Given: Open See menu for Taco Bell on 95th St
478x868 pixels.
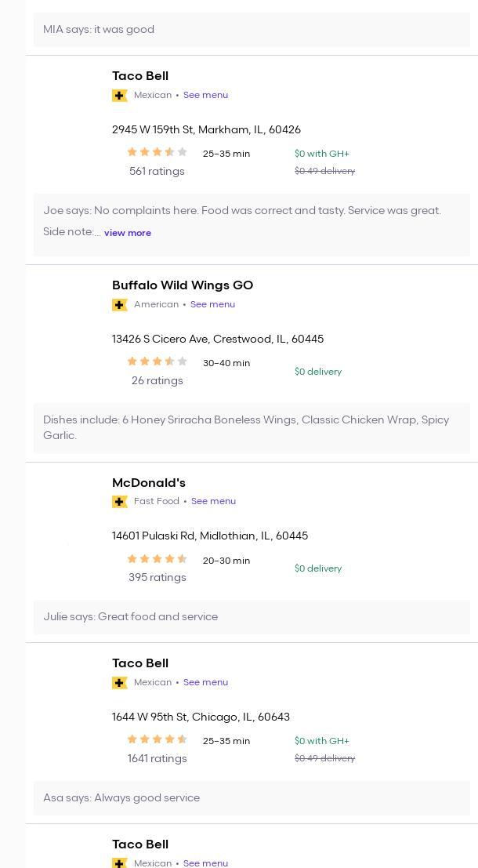Looking at the screenshot, I should [205, 683].
